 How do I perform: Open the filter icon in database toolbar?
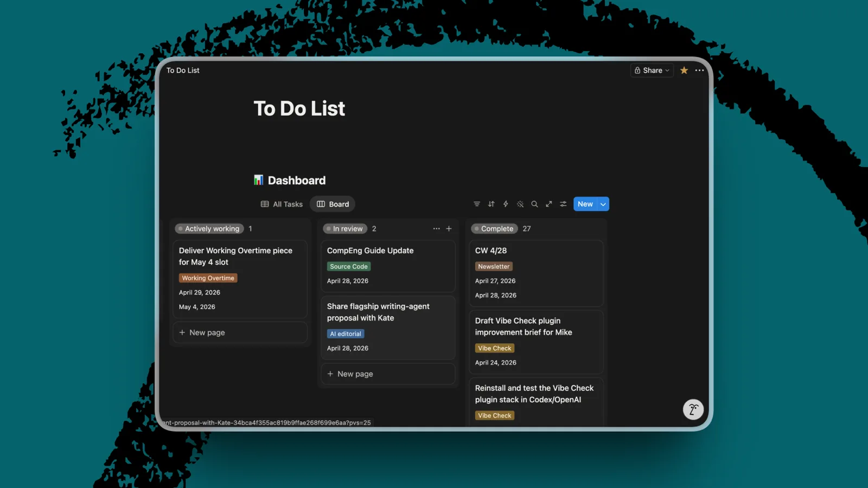pyautogui.click(x=477, y=204)
